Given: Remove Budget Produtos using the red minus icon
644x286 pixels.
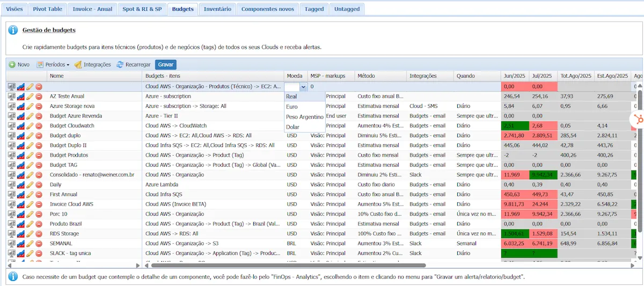Looking at the screenshot, I should [x=39, y=155].
